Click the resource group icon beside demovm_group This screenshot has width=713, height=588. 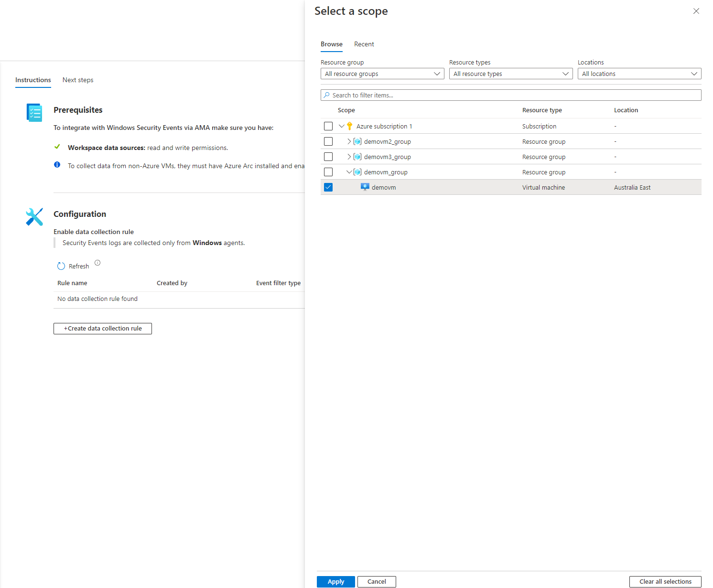click(357, 171)
